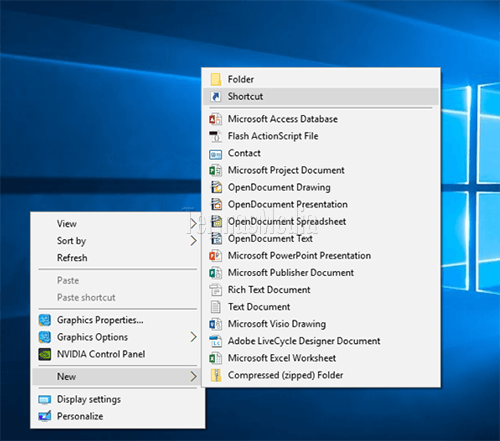
Task: Click the Rich Text Document icon
Action: [215, 290]
